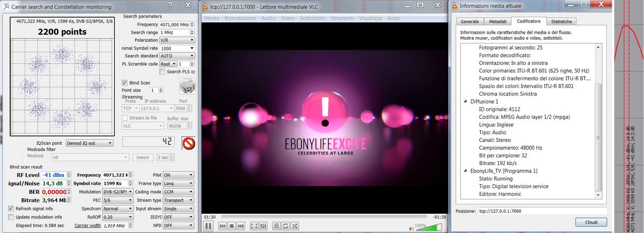Enable Stream to file checkbox

125,118
